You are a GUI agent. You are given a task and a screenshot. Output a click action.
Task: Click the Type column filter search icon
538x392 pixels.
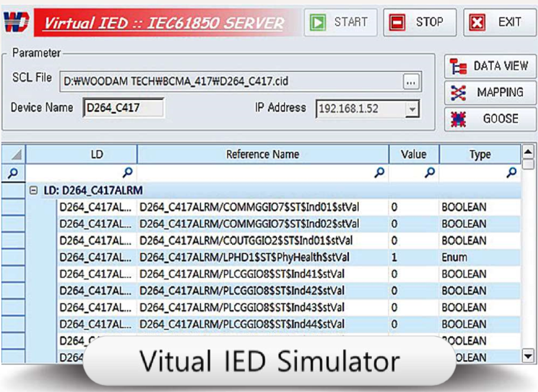(512, 172)
